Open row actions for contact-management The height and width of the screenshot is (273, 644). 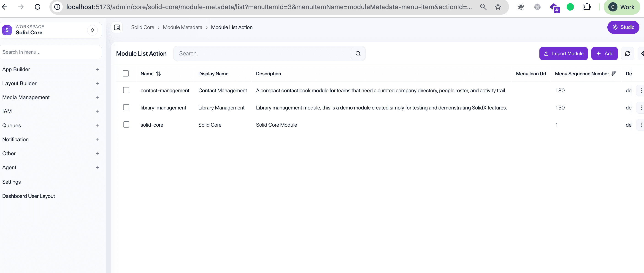(641, 90)
